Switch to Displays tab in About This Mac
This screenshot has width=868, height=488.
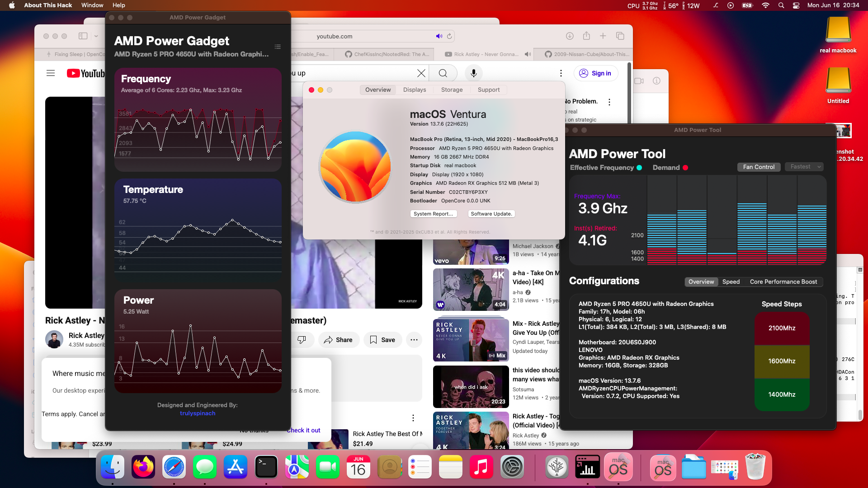(415, 90)
